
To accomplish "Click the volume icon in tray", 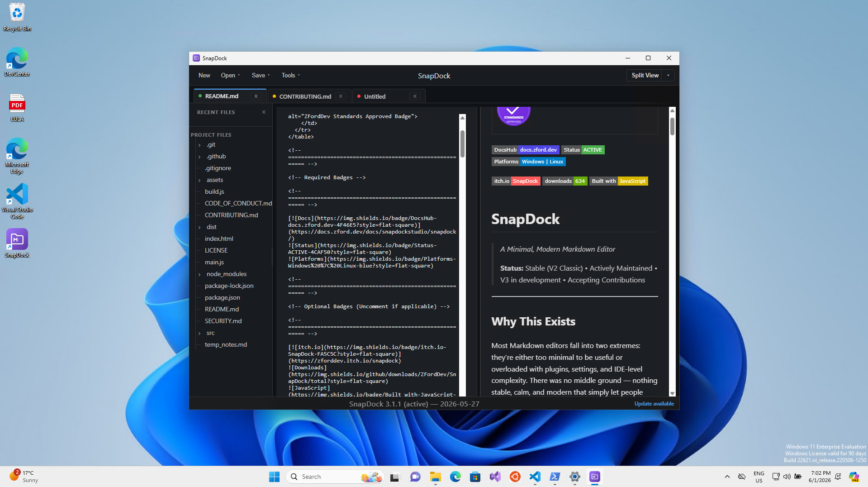I will point(787,477).
